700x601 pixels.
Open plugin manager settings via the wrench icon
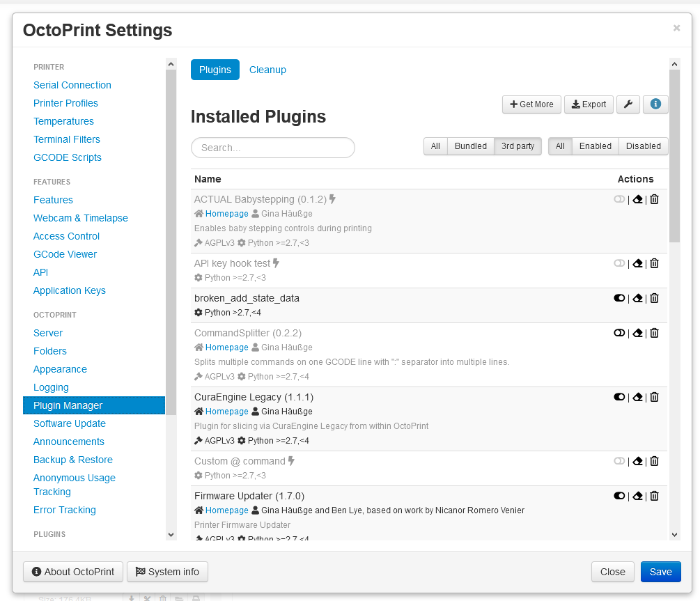[628, 104]
